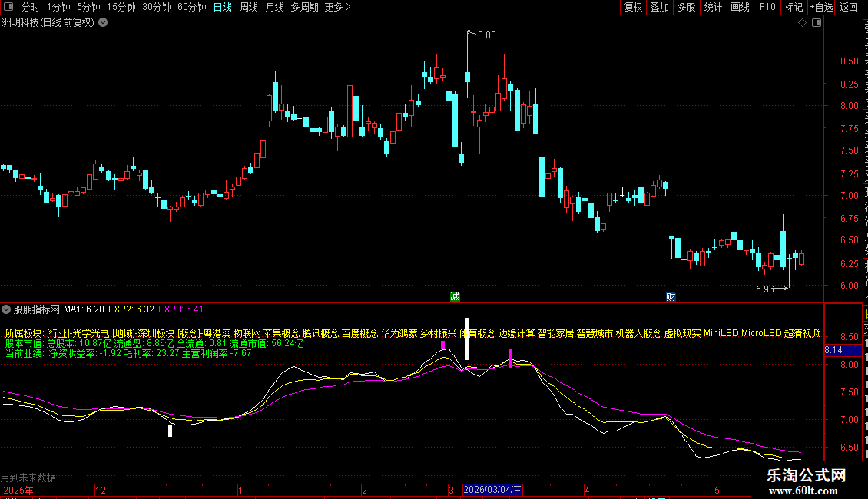Click the 2025年 timeline label

click(x=18, y=490)
